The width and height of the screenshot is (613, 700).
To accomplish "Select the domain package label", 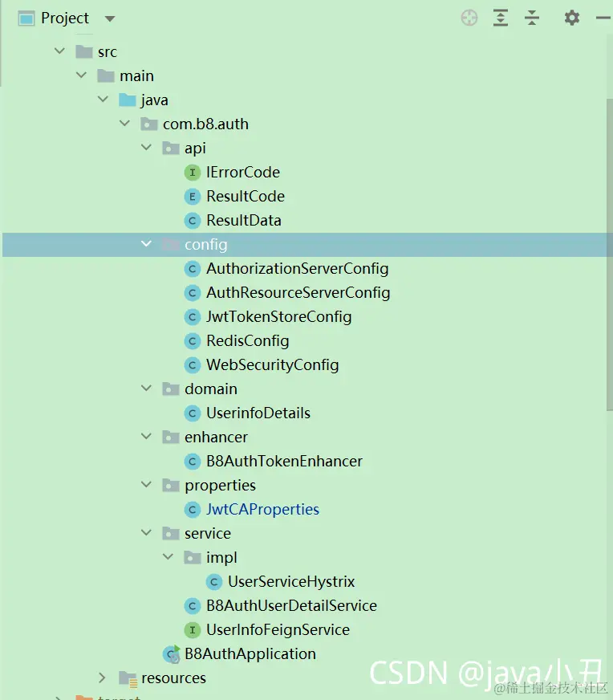I will 211,389.
